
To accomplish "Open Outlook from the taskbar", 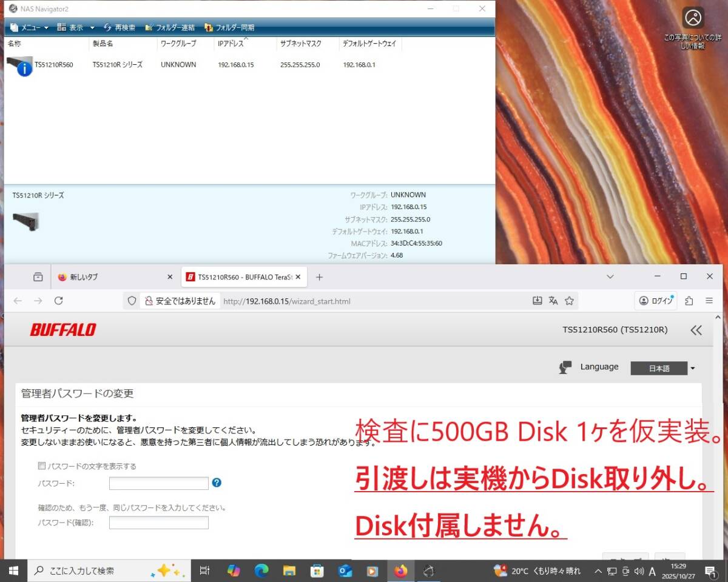I will click(345, 570).
